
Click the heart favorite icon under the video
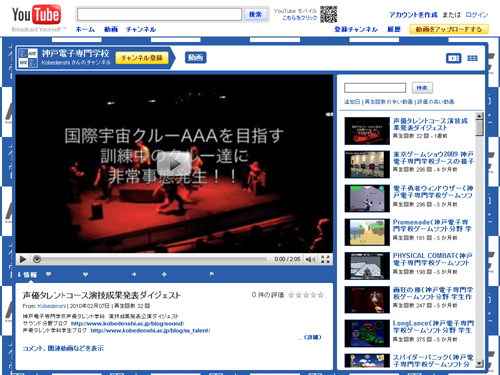85,274
